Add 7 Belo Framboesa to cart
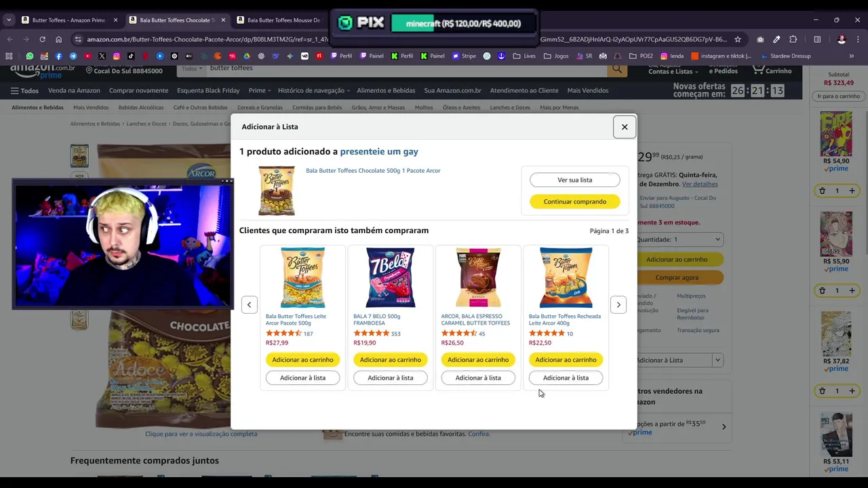Viewport: 868px width, 488px height. click(391, 360)
